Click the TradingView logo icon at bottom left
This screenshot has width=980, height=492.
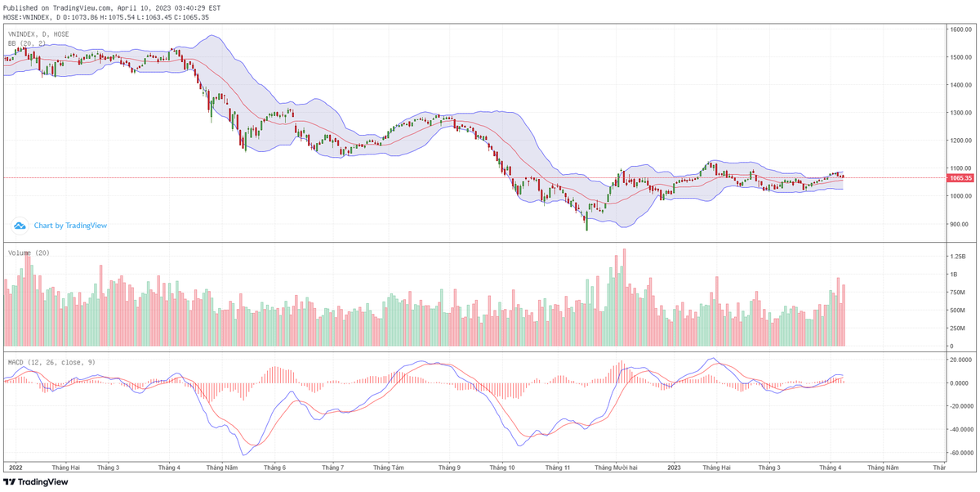11,482
